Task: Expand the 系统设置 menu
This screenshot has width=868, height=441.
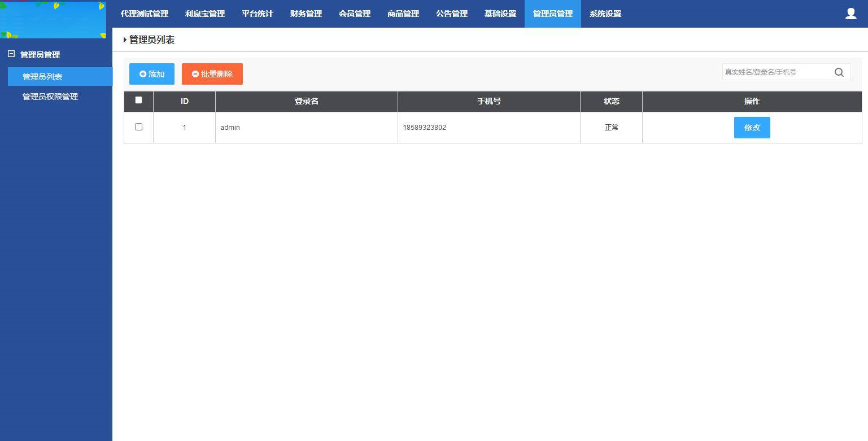Action: pos(604,14)
